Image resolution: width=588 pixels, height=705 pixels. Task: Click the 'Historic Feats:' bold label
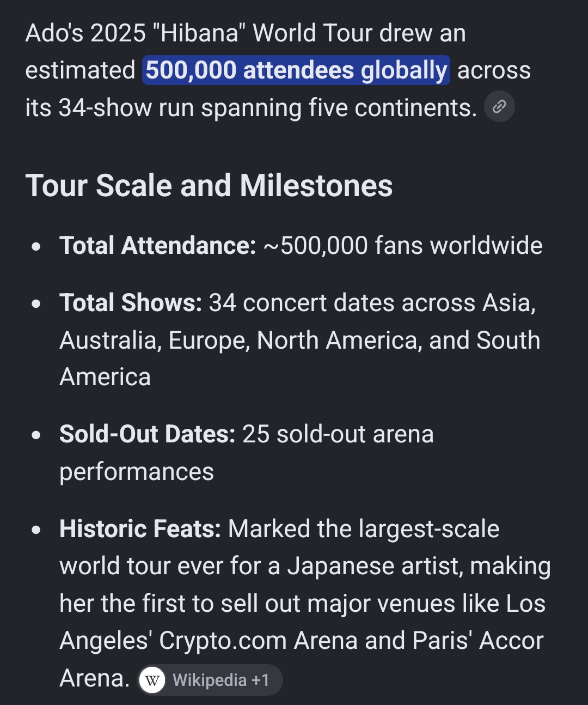[x=140, y=529]
